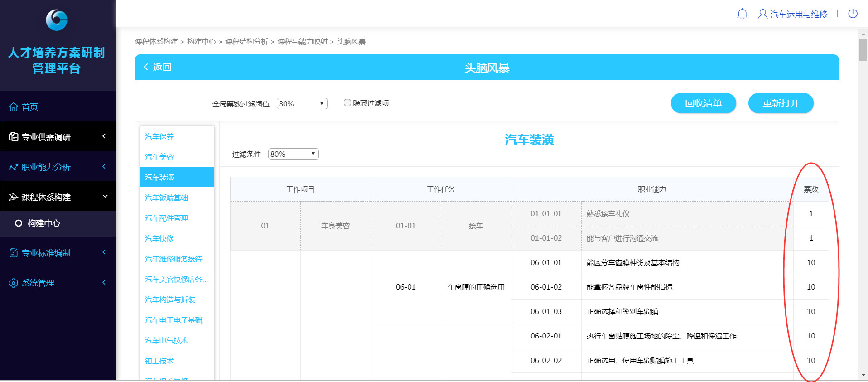This screenshot has width=868, height=382.
Task: Select 汽车美容 in the course list
Action: (159, 157)
